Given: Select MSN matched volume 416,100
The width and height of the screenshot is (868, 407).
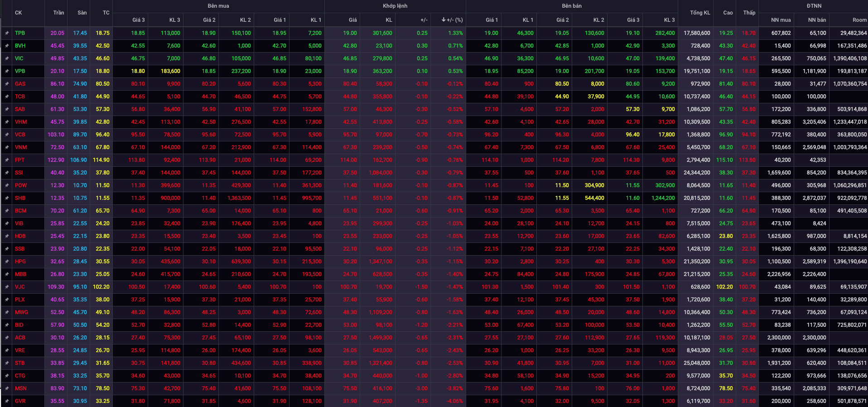Looking at the screenshot, I should coord(382,388).
